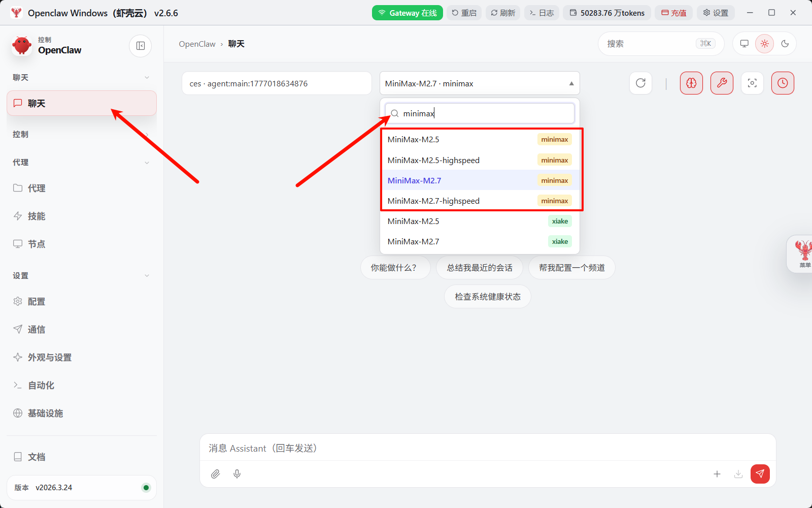The height and width of the screenshot is (508, 812).
Task: Select MiniMax-M2.7 with minimax tag
Action: coord(480,180)
